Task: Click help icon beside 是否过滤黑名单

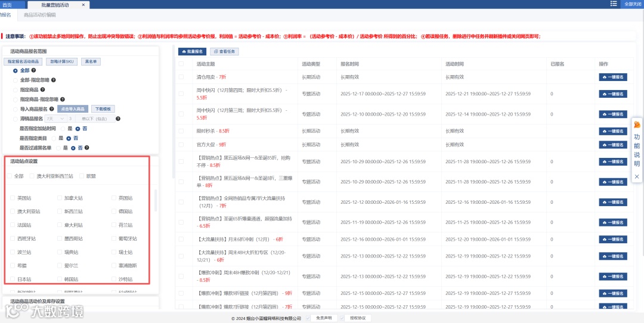Action: (86, 148)
